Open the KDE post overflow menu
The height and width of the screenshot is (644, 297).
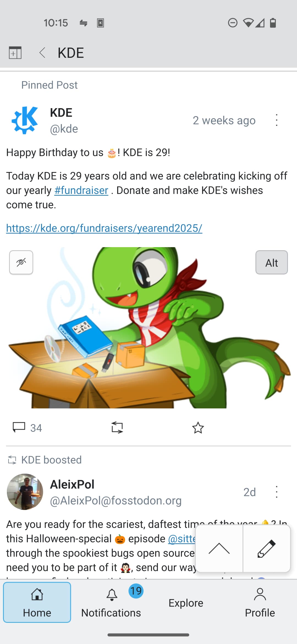click(277, 120)
